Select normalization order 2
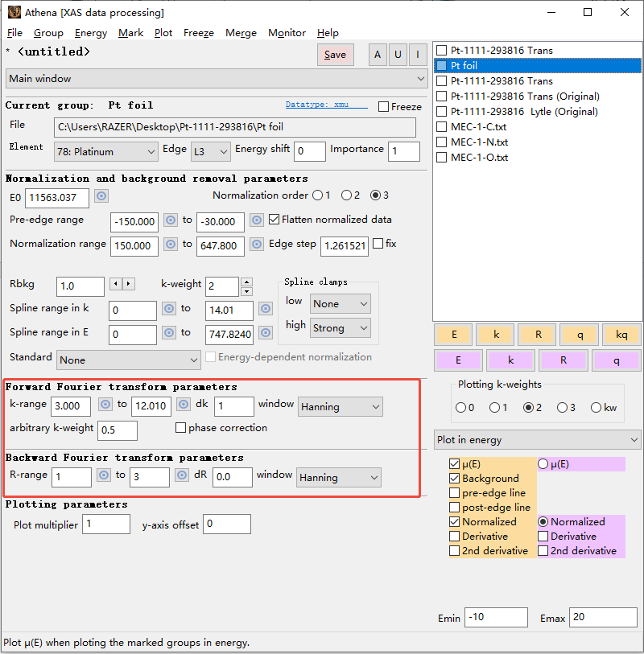The width and height of the screenshot is (644, 654). [347, 195]
